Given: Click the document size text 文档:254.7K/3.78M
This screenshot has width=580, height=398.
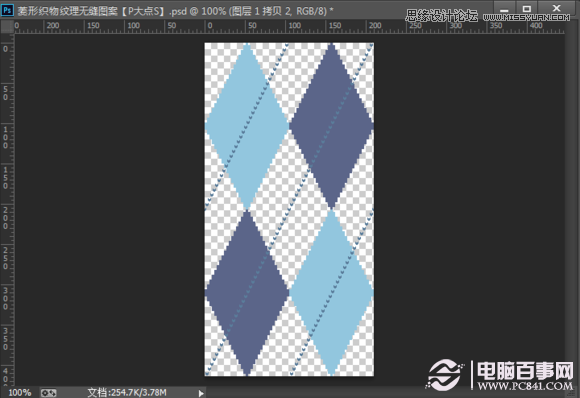Looking at the screenshot, I should (127, 392).
